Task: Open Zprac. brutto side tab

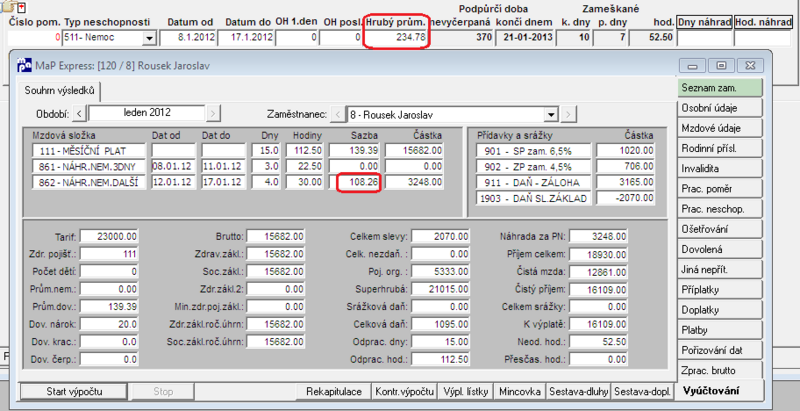Action: [x=720, y=370]
